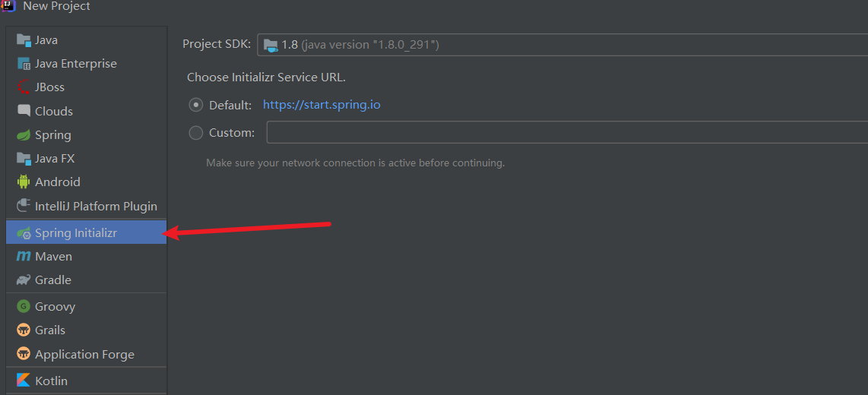Select Groovy project type label
The width and height of the screenshot is (868, 395).
pos(55,306)
